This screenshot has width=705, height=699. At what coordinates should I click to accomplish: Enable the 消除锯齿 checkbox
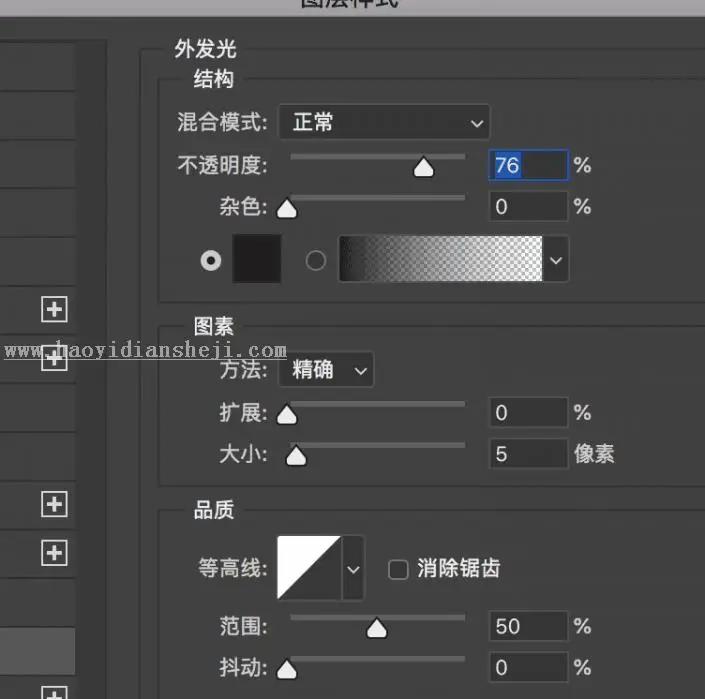398,569
